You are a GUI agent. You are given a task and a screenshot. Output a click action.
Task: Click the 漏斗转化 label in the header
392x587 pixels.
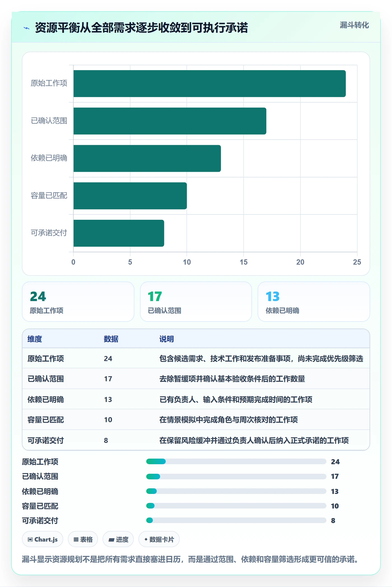tap(354, 25)
